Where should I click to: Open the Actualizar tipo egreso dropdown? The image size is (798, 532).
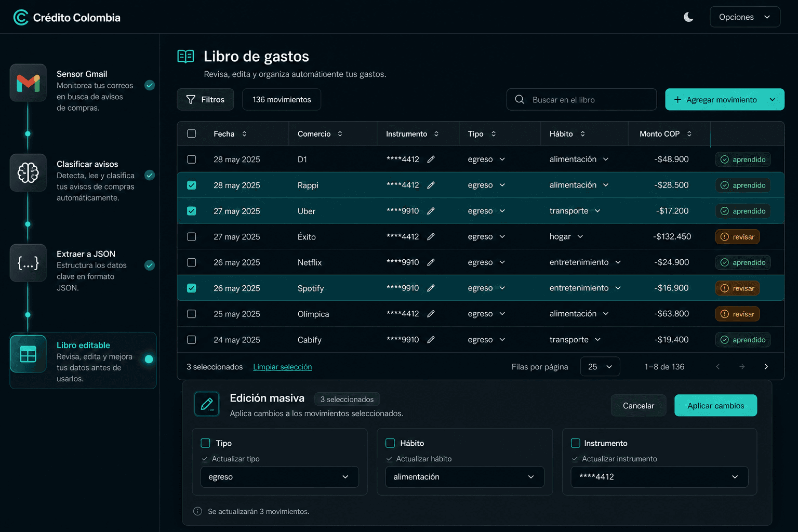click(280, 477)
